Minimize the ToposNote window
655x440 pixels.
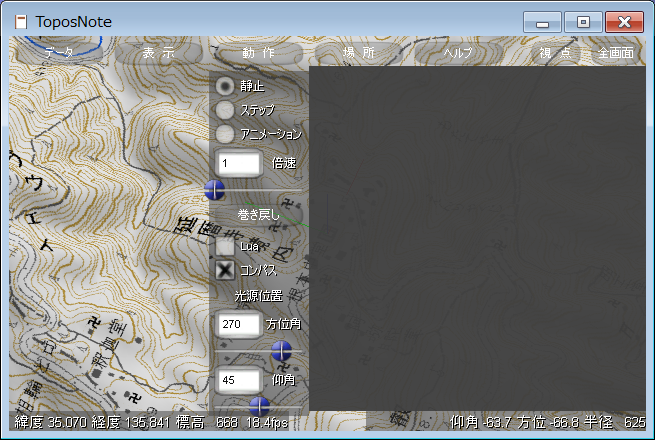point(542,22)
